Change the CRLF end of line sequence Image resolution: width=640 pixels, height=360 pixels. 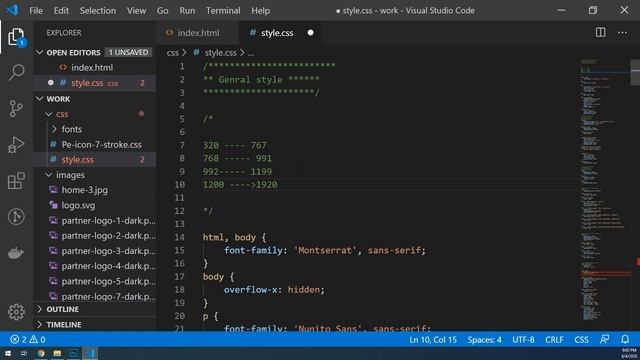554,340
